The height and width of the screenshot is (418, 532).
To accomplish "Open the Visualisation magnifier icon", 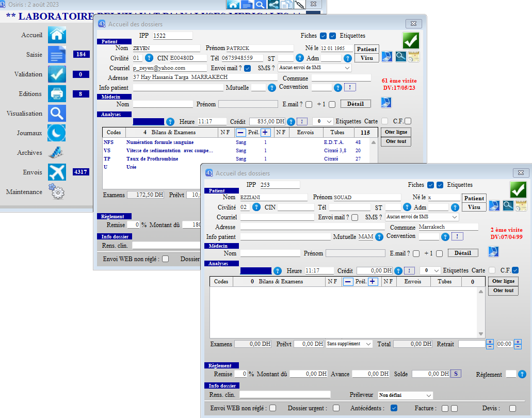I will [x=57, y=113].
